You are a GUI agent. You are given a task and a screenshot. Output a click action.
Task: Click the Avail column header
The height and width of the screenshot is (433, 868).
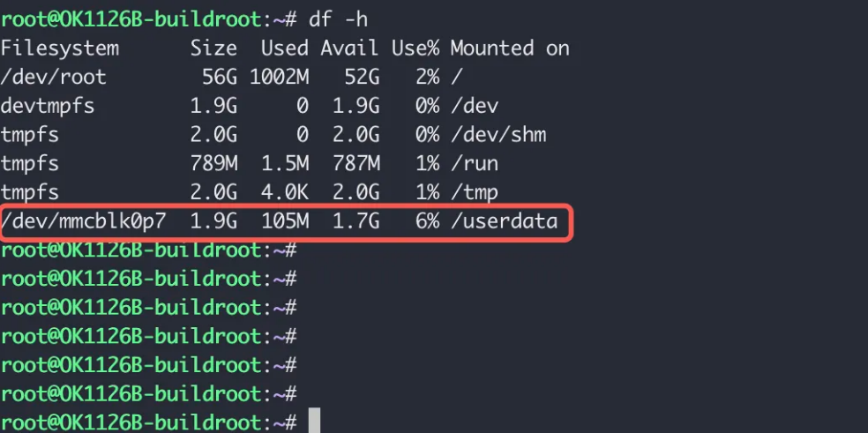(349, 48)
